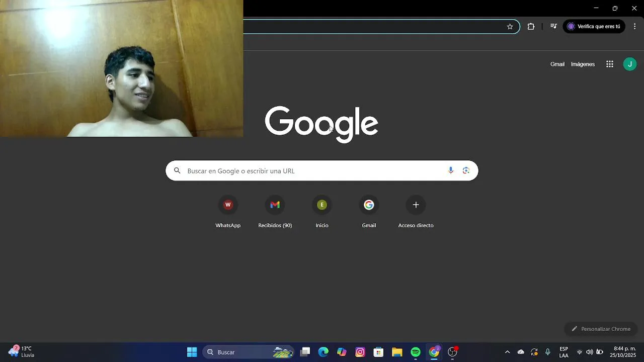Expand the hidden system tray icons chevron
The height and width of the screenshot is (362, 644).
point(507,352)
